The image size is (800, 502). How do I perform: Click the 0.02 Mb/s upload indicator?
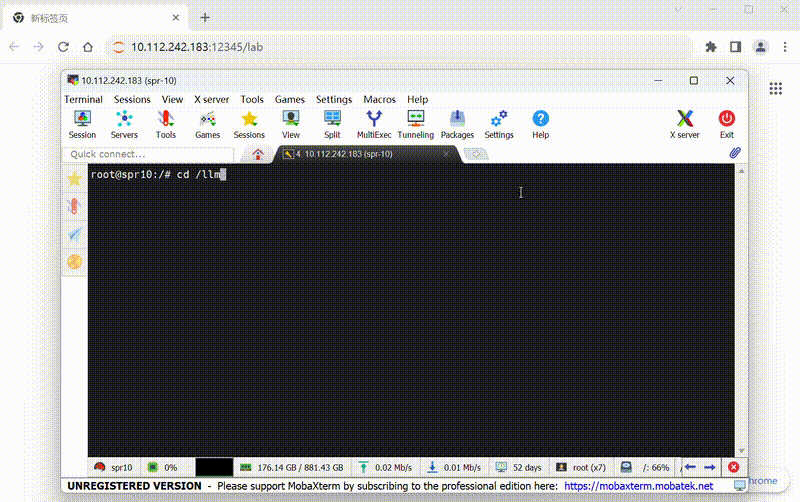(x=386, y=467)
